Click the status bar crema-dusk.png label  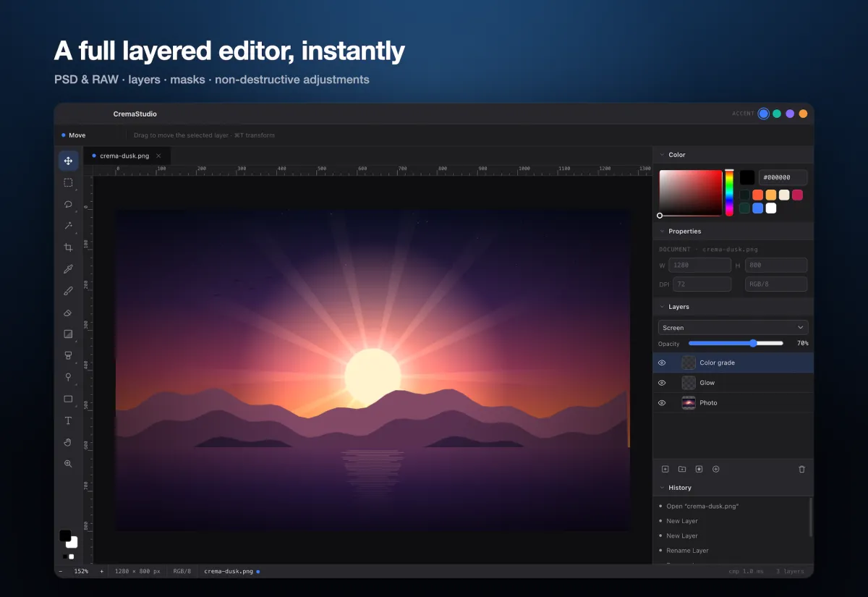(229, 571)
